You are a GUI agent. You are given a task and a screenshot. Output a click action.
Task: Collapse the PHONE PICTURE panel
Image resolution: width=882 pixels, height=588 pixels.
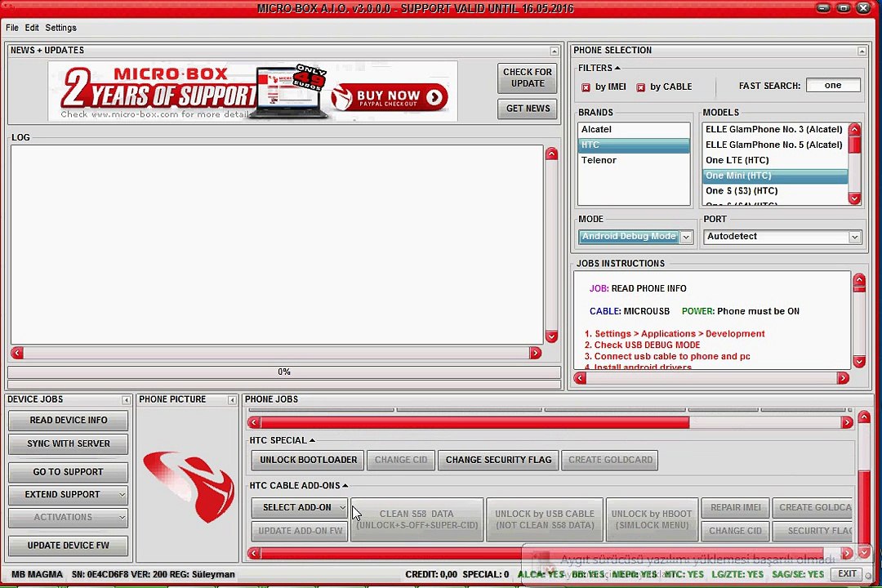click(x=232, y=400)
